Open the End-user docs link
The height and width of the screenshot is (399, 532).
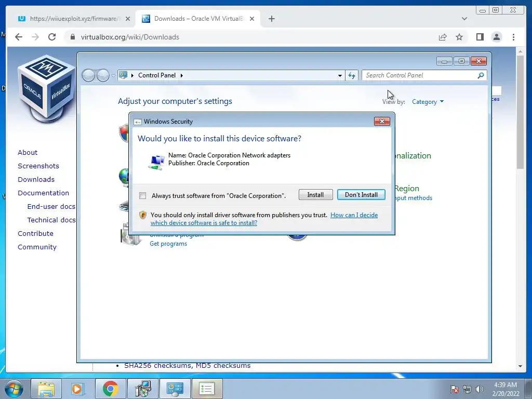point(51,206)
